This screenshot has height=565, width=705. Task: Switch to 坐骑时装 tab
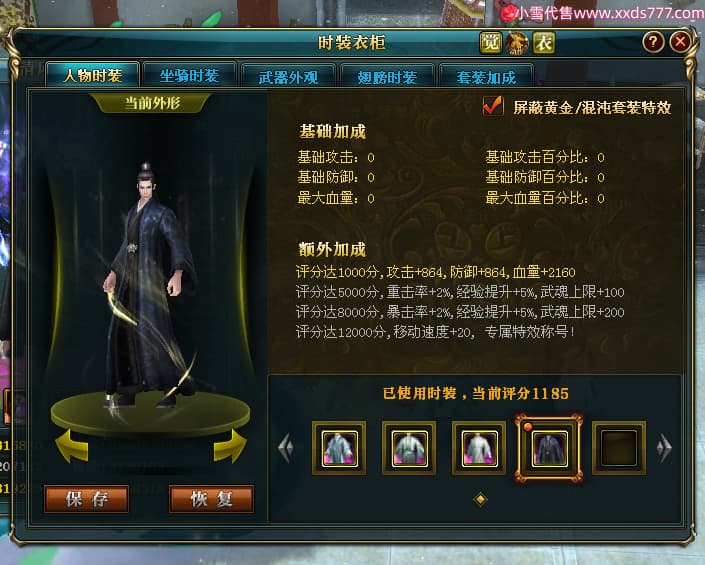click(x=189, y=76)
